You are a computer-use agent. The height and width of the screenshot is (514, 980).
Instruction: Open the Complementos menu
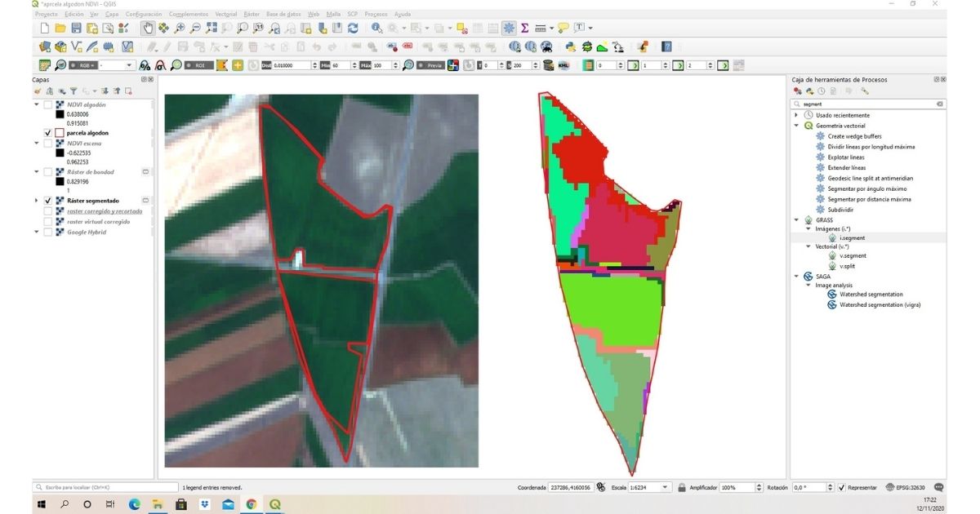tap(188, 14)
